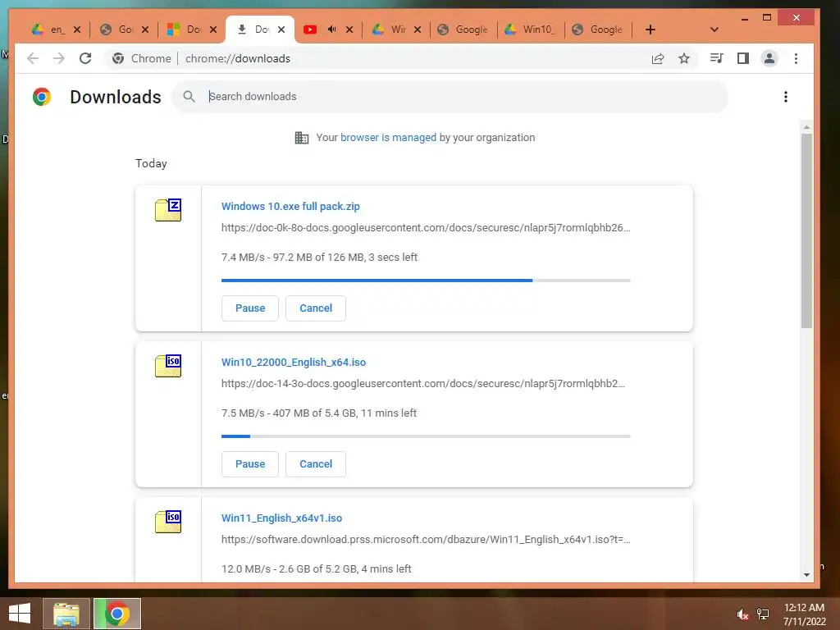
Task: Open a new tab with the plus button
Action: tap(651, 30)
